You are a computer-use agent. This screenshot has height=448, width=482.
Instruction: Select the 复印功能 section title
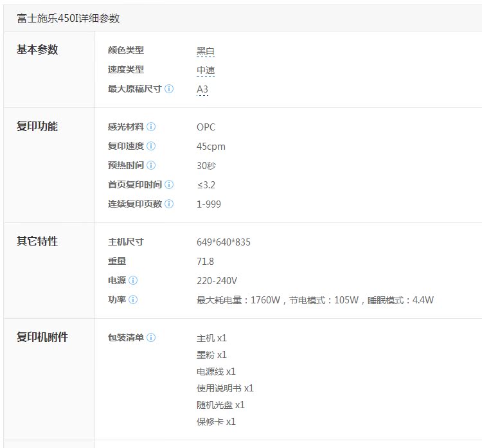[37, 126]
